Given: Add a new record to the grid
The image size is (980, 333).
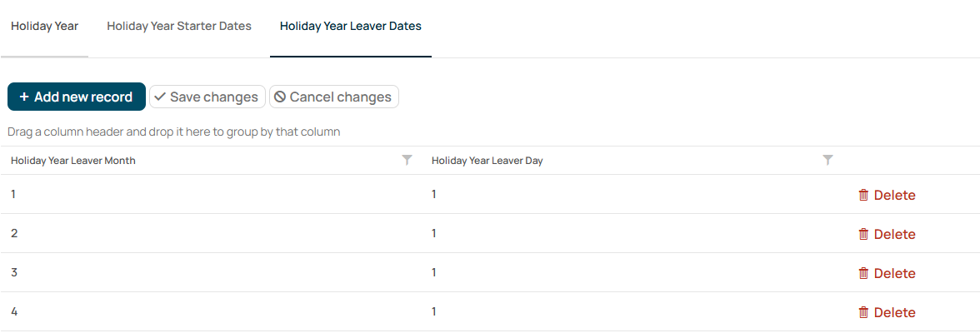Looking at the screenshot, I should [77, 97].
